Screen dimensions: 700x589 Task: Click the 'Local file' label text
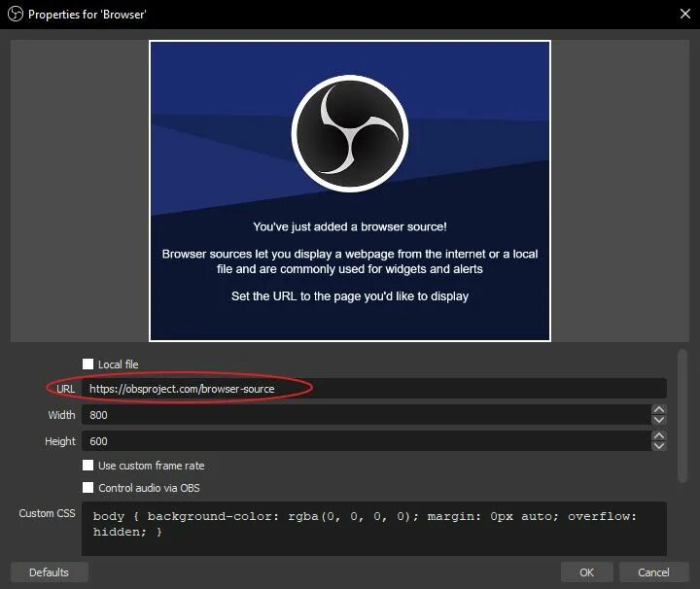point(119,364)
